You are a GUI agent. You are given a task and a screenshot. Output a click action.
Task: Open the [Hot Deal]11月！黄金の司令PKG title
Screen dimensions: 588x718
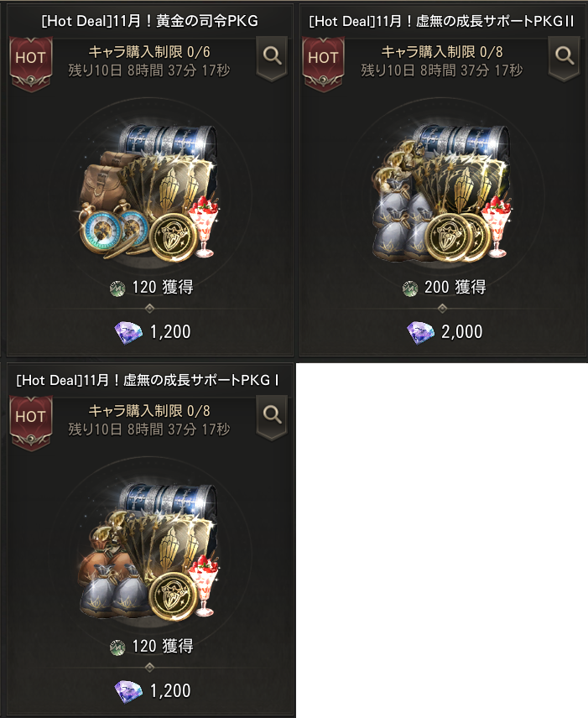tap(150, 21)
